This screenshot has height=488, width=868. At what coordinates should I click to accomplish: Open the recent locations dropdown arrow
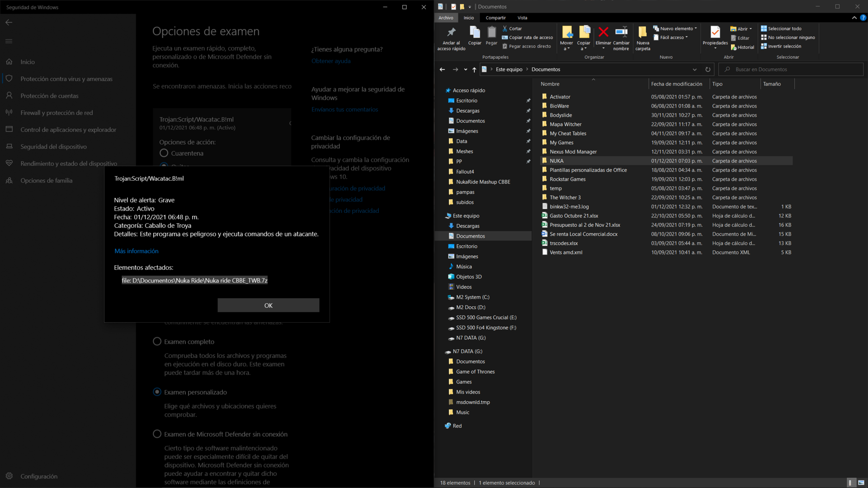(x=465, y=69)
